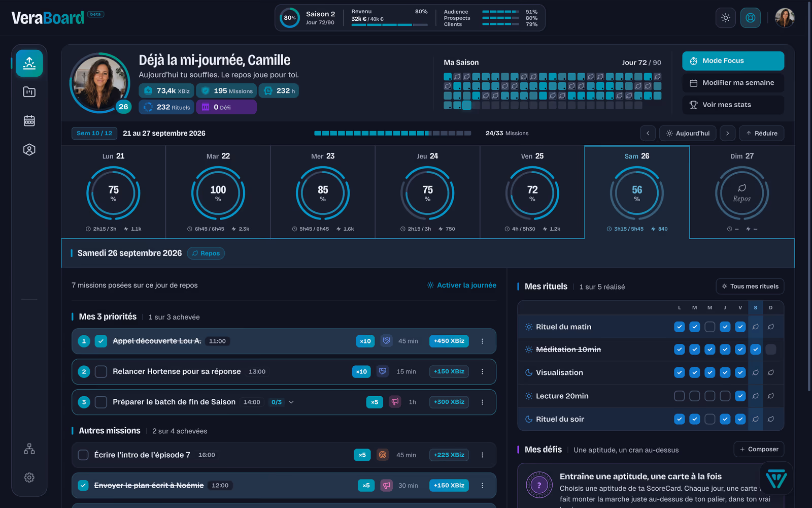Click the lifebuoy help icon in header
This screenshot has width=812, height=508.
[x=751, y=18]
